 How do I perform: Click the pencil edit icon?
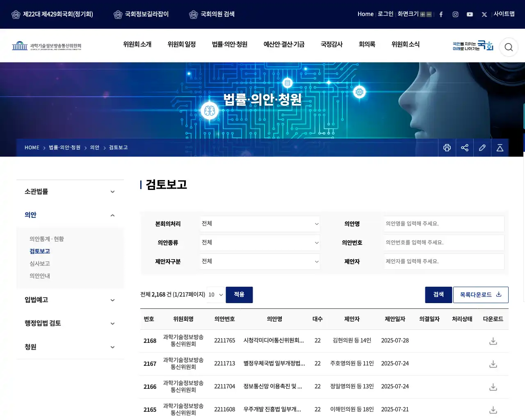pos(482,148)
